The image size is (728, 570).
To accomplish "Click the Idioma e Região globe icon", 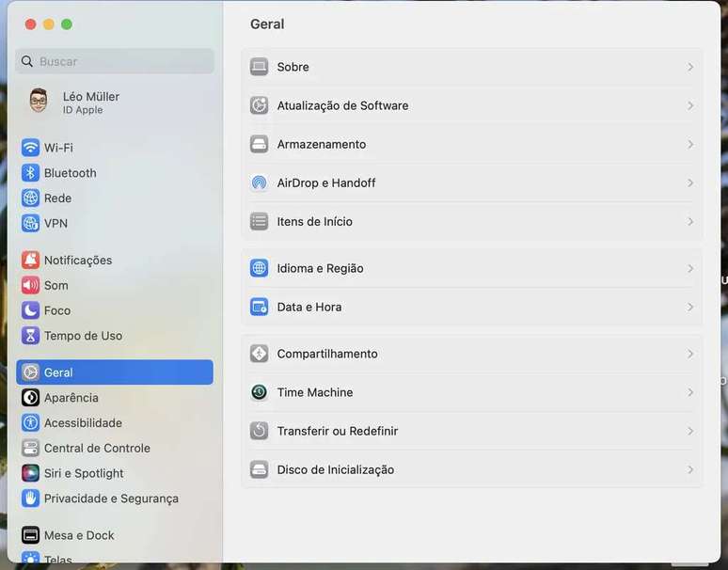I will [x=259, y=268].
